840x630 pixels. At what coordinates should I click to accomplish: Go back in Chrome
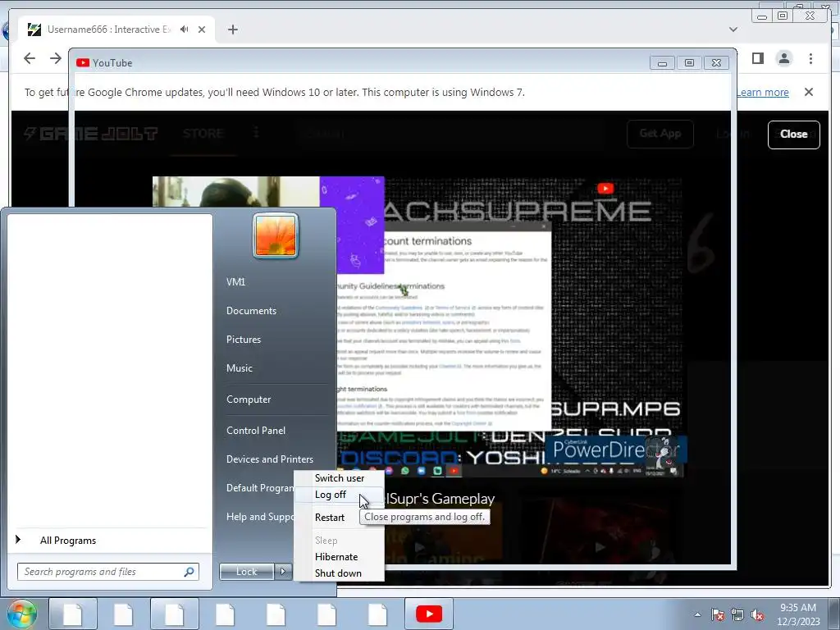30,58
